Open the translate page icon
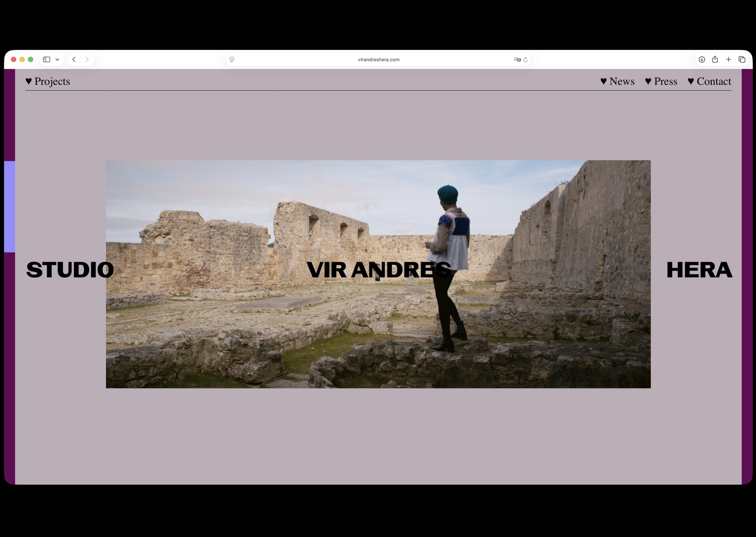 click(517, 59)
